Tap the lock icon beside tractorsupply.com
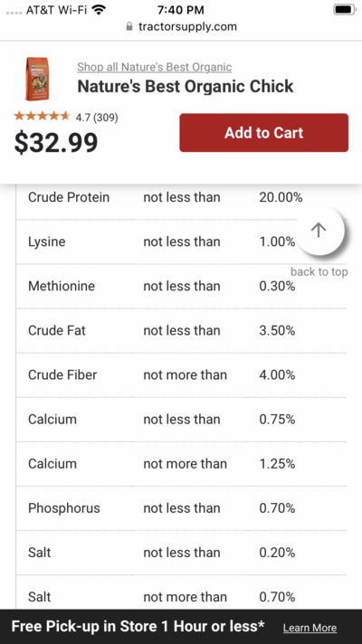Image resolution: width=362 pixels, height=644 pixels. pyautogui.click(x=129, y=27)
